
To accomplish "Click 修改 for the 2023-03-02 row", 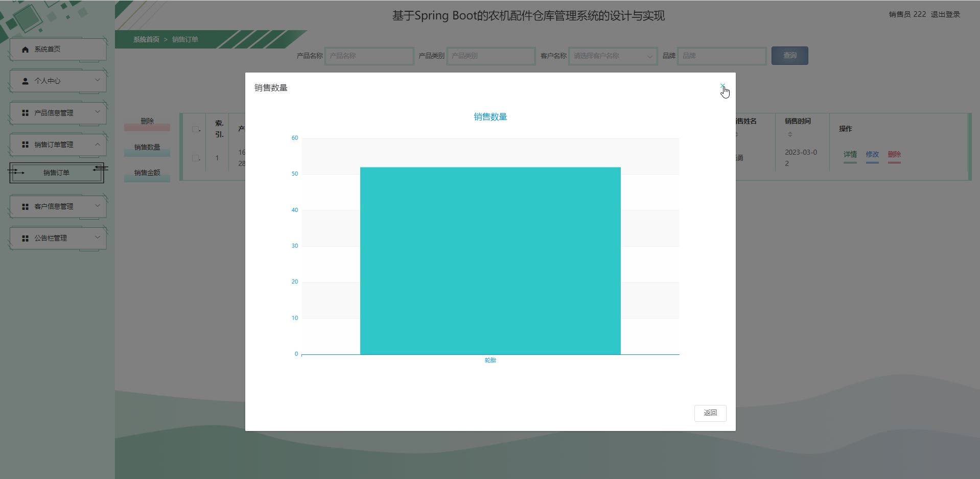I will pos(872,154).
